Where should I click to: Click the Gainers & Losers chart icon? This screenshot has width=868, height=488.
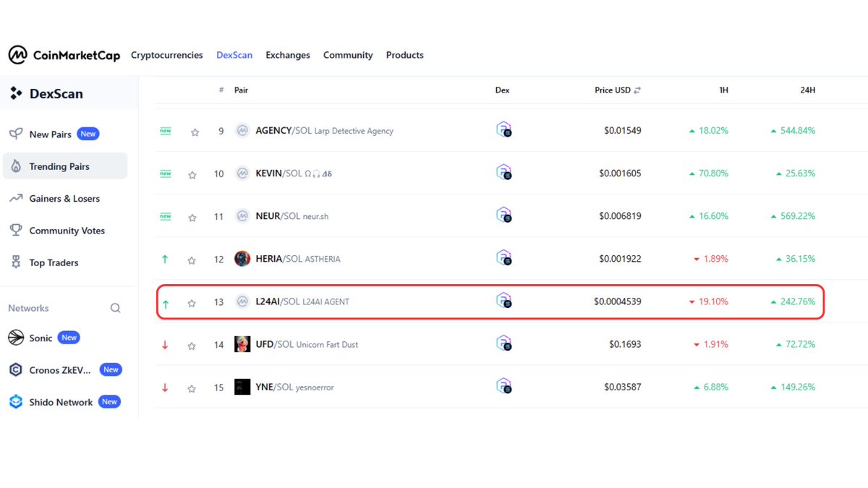pyautogui.click(x=15, y=198)
